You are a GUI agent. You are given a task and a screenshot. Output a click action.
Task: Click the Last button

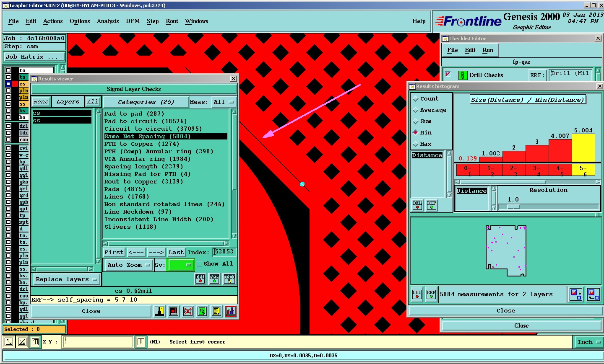click(176, 252)
